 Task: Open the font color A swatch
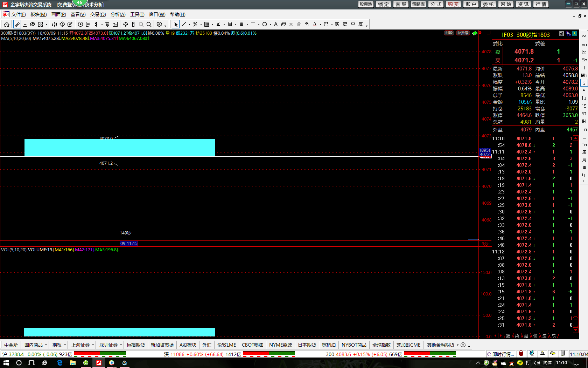click(x=315, y=24)
